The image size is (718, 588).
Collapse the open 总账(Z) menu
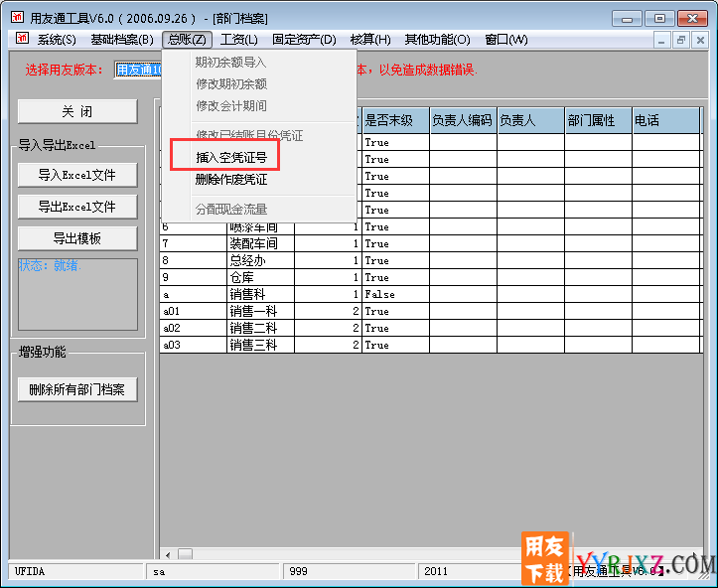click(187, 40)
